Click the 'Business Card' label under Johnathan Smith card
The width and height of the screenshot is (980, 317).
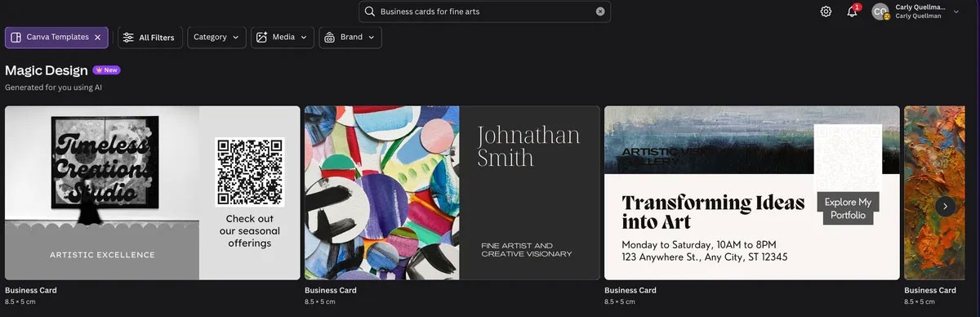click(330, 290)
